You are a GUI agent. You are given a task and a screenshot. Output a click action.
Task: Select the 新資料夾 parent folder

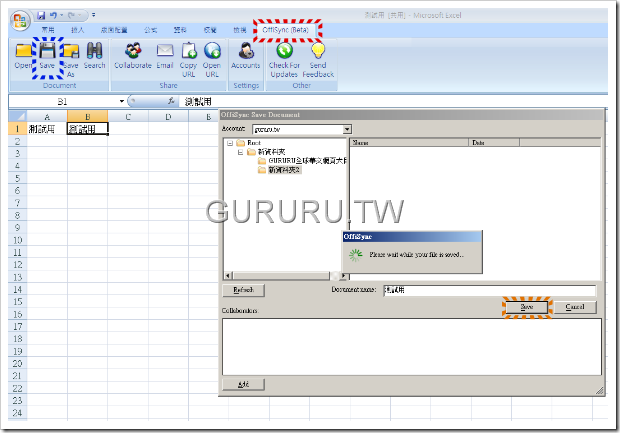pyautogui.click(x=271, y=152)
